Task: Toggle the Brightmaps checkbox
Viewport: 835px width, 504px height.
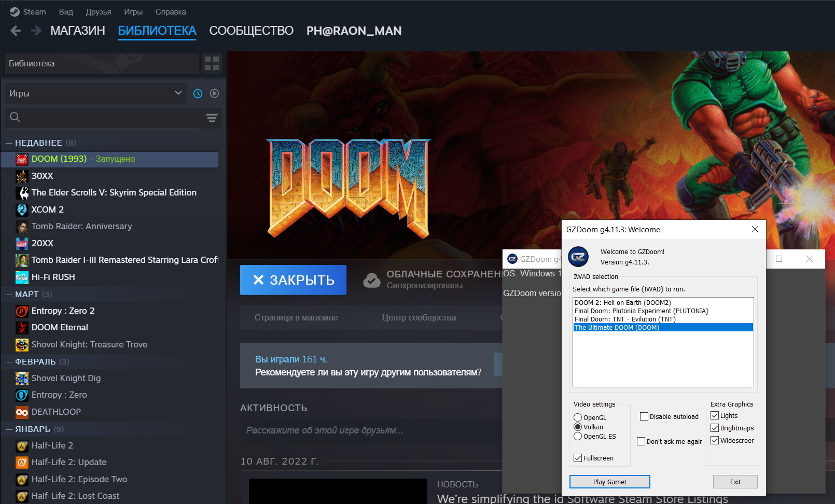Action: point(715,428)
